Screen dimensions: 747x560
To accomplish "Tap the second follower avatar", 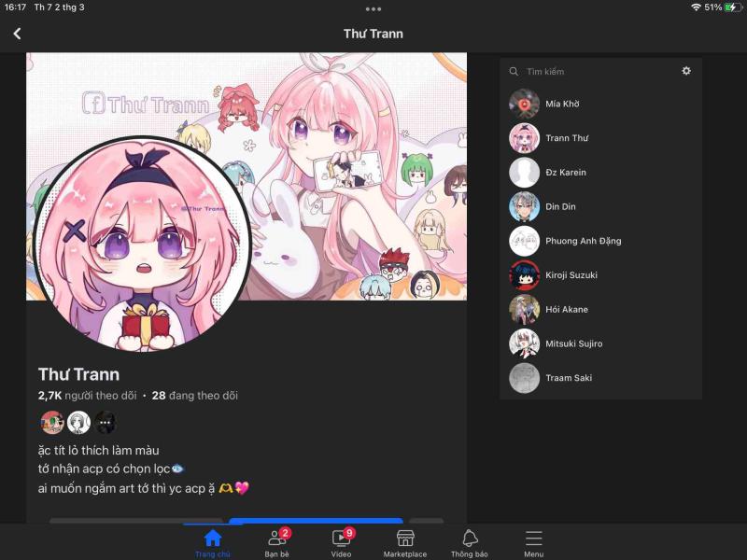I will (78, 423).
